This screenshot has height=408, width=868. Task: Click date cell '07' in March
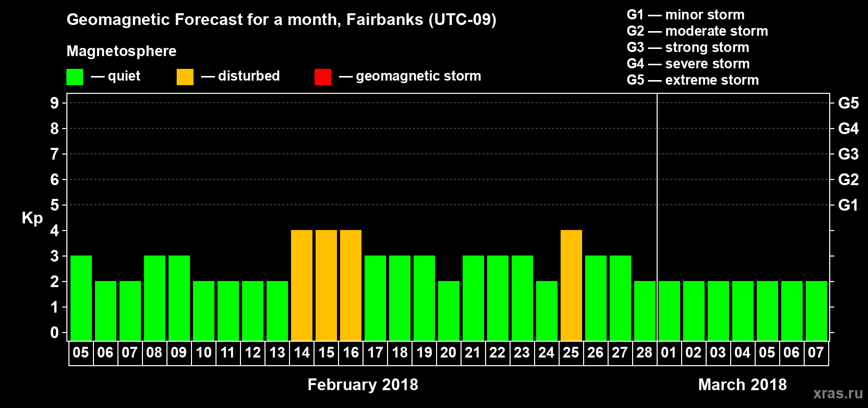coord(816,353)
